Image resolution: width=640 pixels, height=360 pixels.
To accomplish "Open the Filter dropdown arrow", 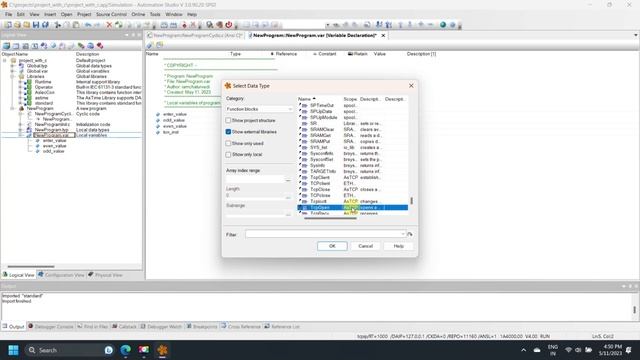I will [x=403, y=234].
